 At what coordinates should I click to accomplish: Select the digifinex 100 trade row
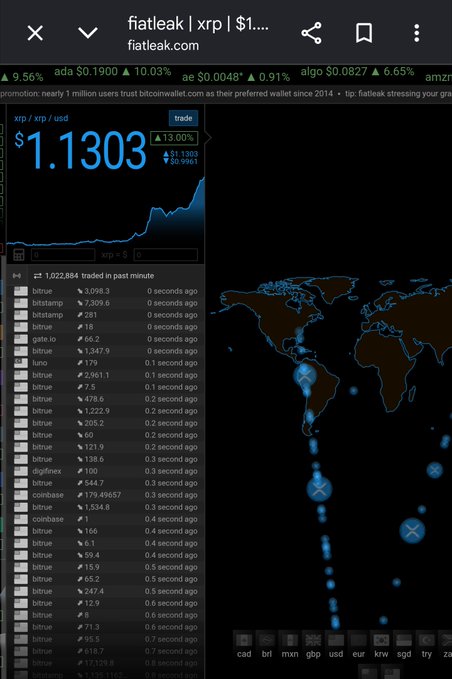[x=106, y=471]
